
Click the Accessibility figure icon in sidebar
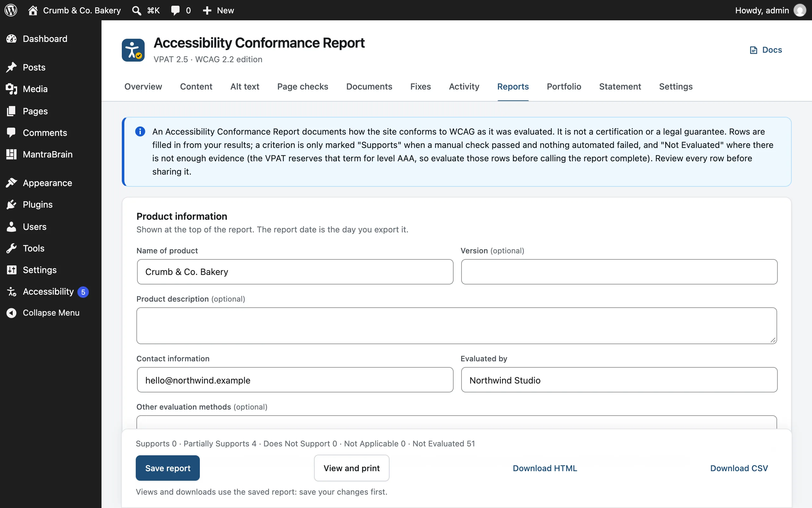(11, 292)
